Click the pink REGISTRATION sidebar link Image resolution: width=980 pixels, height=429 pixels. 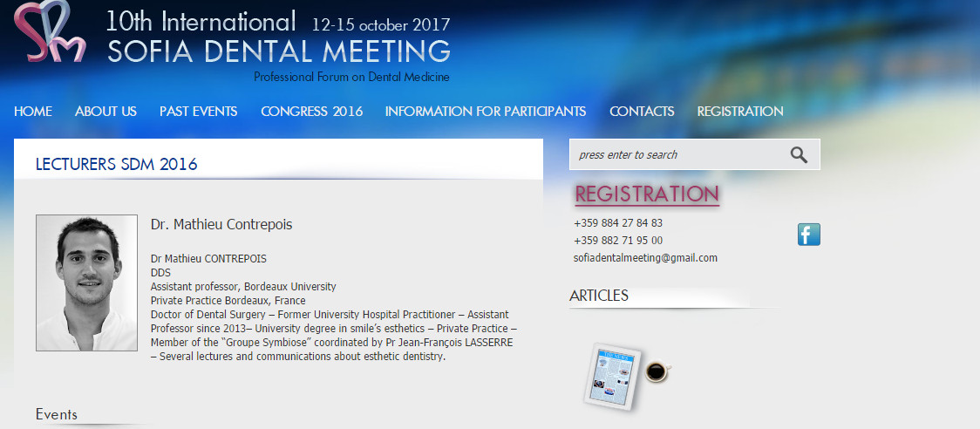pos(647,194)
